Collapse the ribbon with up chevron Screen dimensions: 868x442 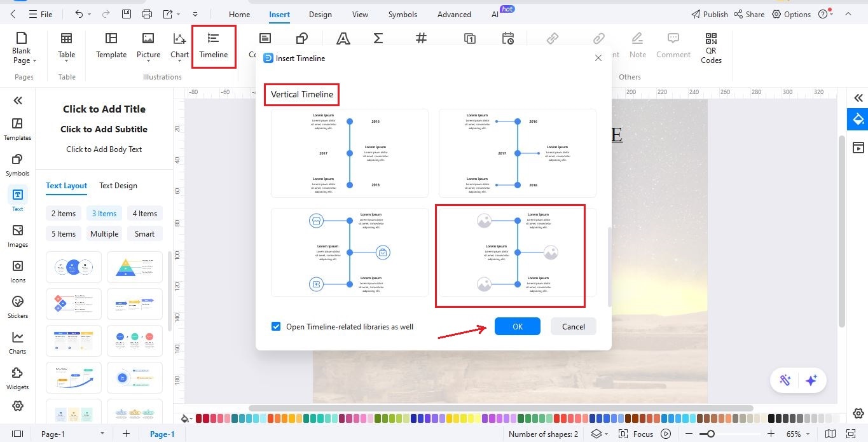tap(848, 14)
